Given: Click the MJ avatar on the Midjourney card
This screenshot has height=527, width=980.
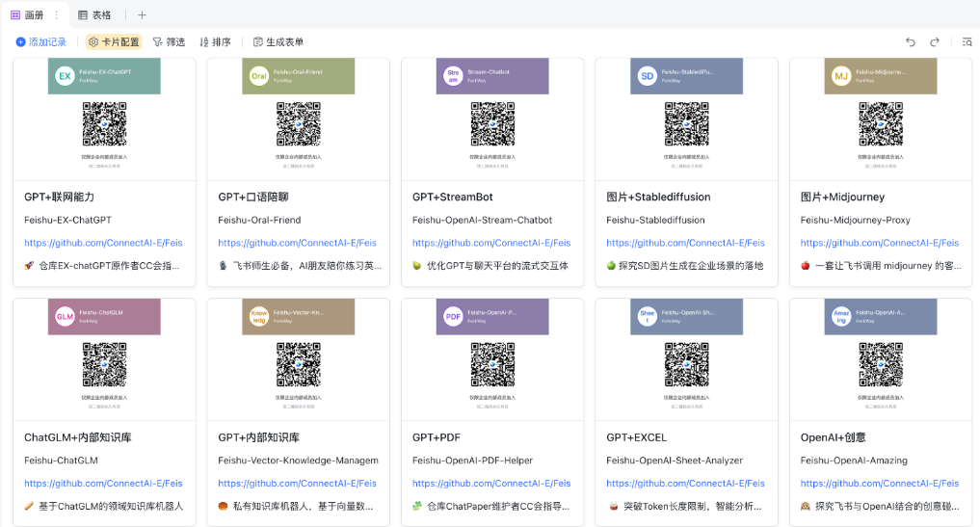Looking at the screenshot, I should (x=841, y=76).
